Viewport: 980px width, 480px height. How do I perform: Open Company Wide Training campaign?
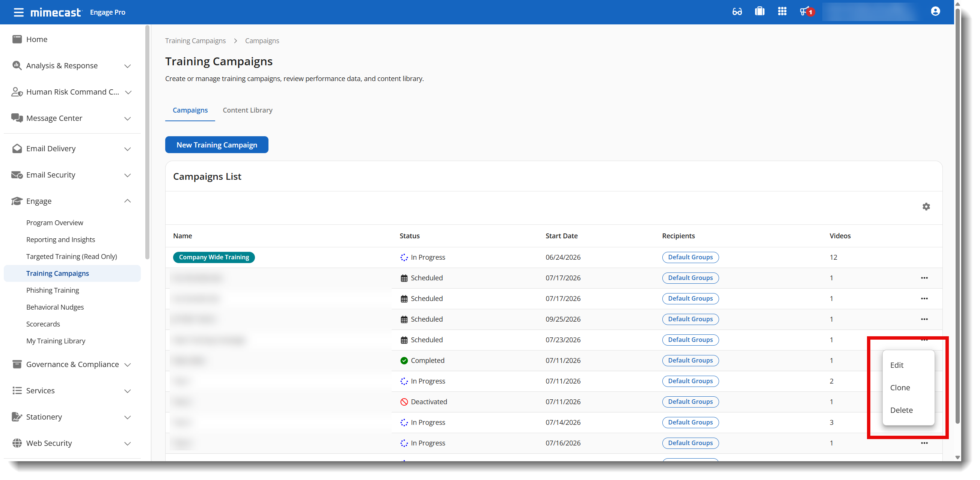coord(214,257)
